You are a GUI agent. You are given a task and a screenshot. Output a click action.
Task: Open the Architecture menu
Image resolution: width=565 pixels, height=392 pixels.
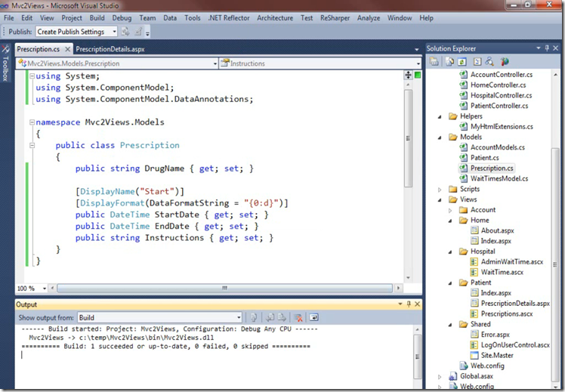pyautogui.click(x=275, y=18)
